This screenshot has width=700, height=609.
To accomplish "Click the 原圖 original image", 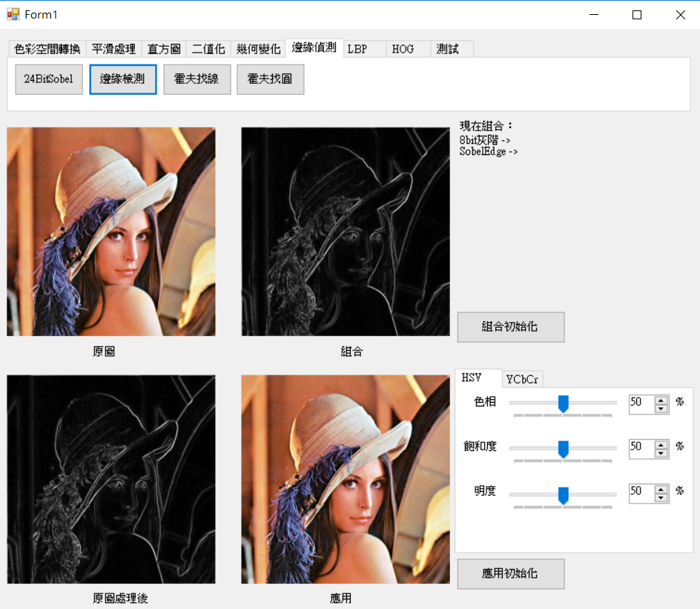I will [111, 231].
